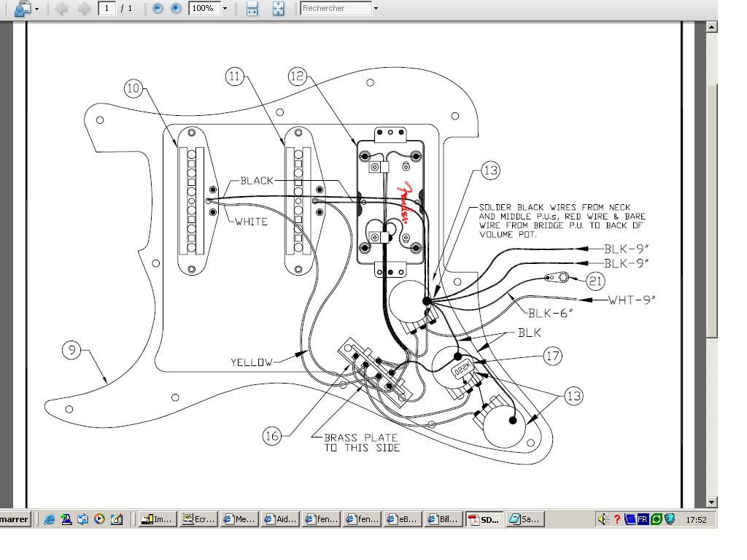Screen dimensions: 747x560
Task: Go to the previous page arrow
Action: pos(61,8)
